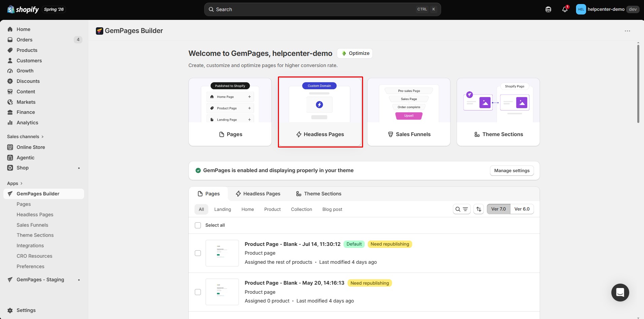
Task: Filter by Blog post pages
Action: [x=332, y=209]
